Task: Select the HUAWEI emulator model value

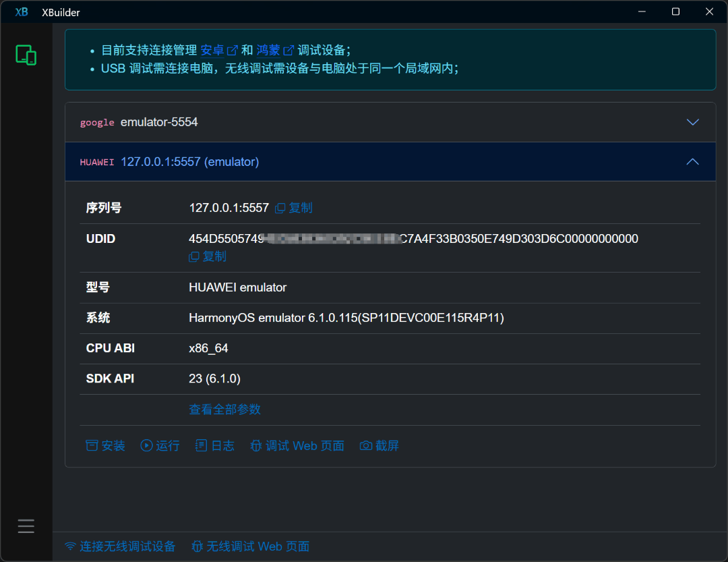Action: coord(238,287)
